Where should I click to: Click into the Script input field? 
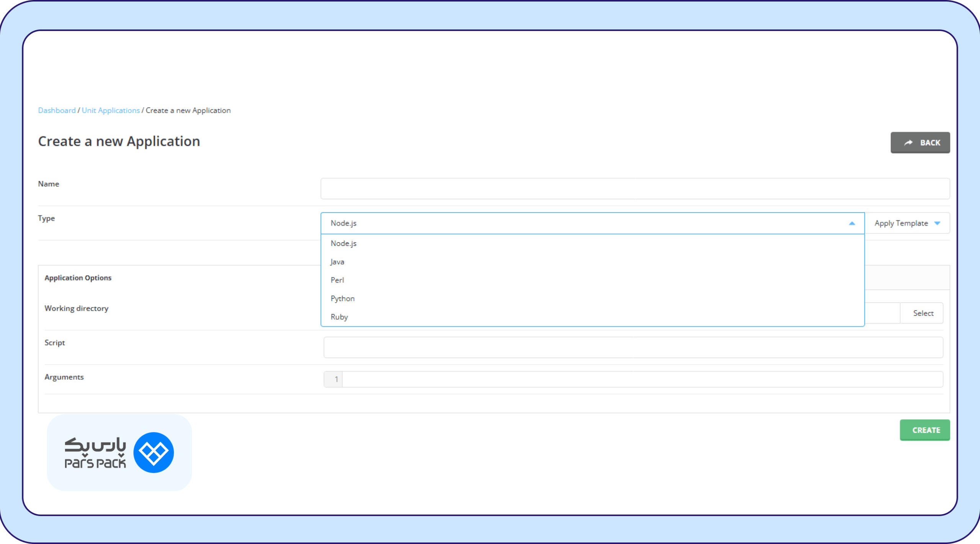tap(633, 347)
